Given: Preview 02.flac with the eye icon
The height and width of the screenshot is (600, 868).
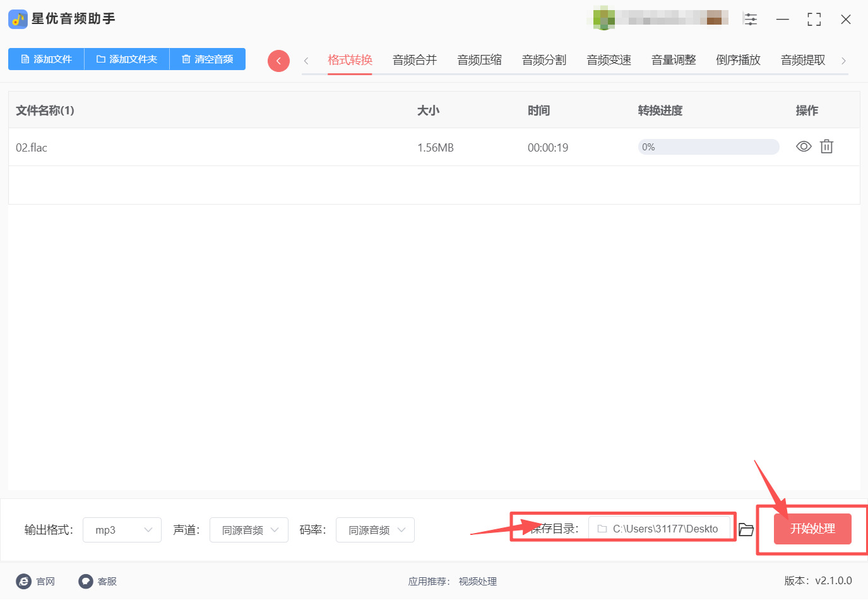Looking at the screenshot, I should click(803, 147).
